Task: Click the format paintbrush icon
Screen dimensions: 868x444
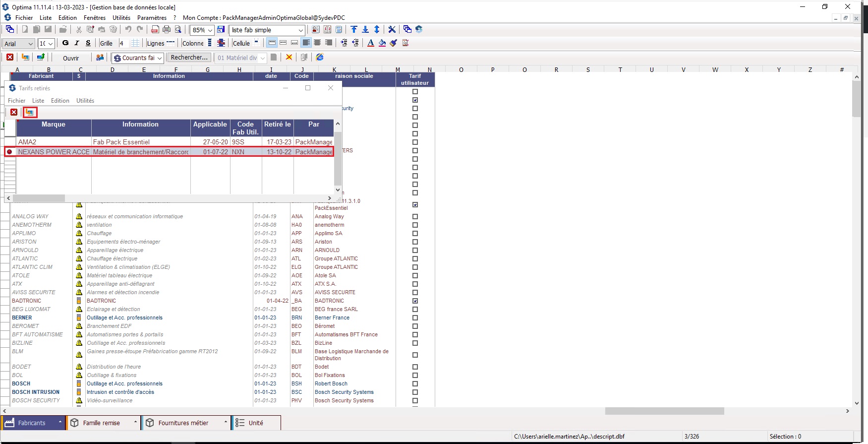Action: coord(394,43)
